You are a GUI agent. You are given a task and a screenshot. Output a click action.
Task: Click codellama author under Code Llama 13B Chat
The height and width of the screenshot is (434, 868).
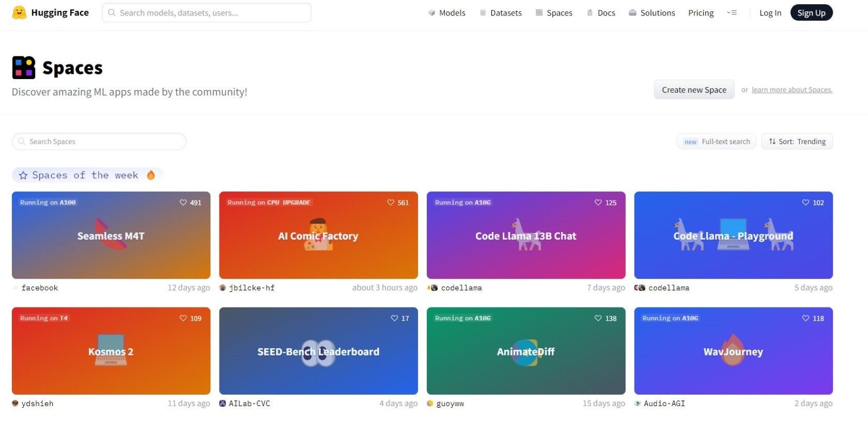click(x=461, y=288)
